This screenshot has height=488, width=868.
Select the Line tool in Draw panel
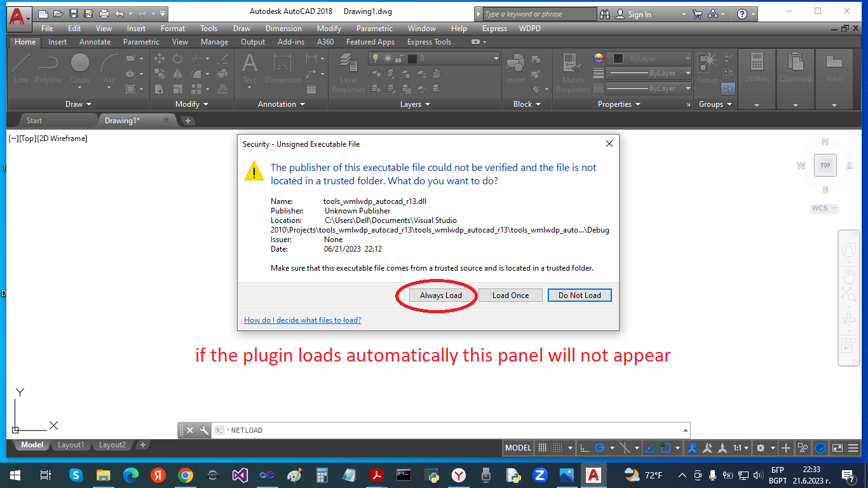pyautogui.click(x=21, y=69)
